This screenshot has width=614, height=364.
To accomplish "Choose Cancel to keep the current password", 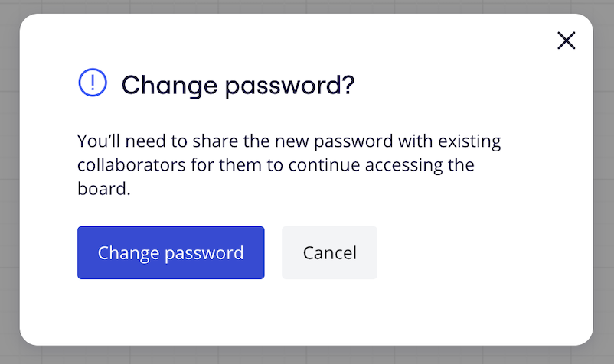I will click(329, 252).
